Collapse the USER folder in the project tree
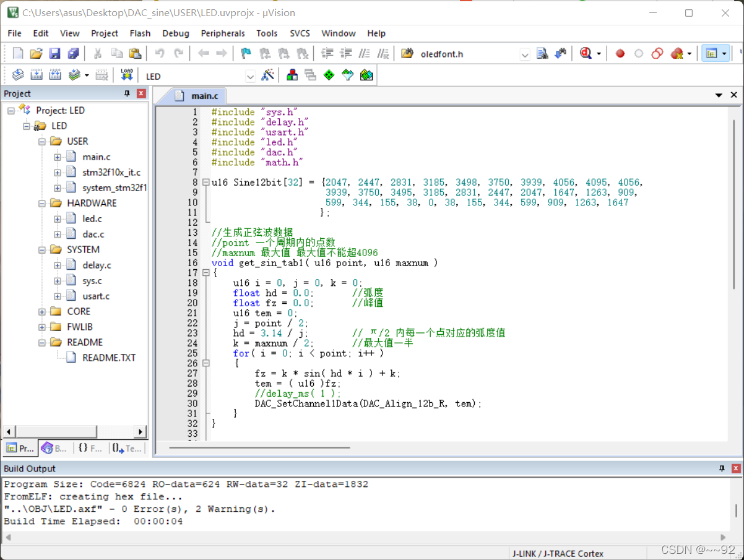The image size is (744, 560). coord(42,141)
